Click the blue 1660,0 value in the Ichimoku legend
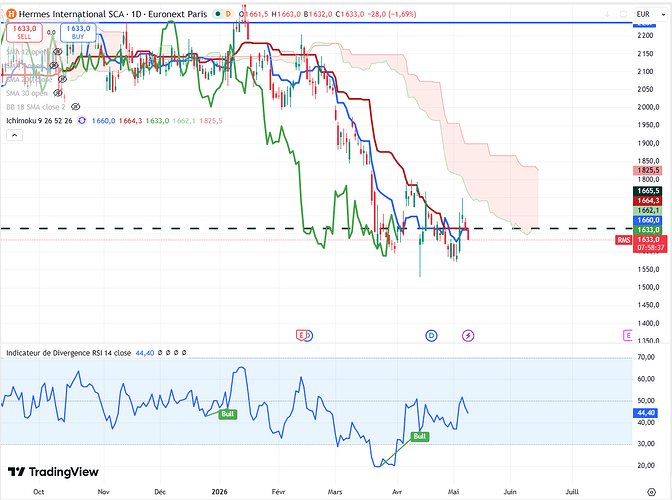 103,121
